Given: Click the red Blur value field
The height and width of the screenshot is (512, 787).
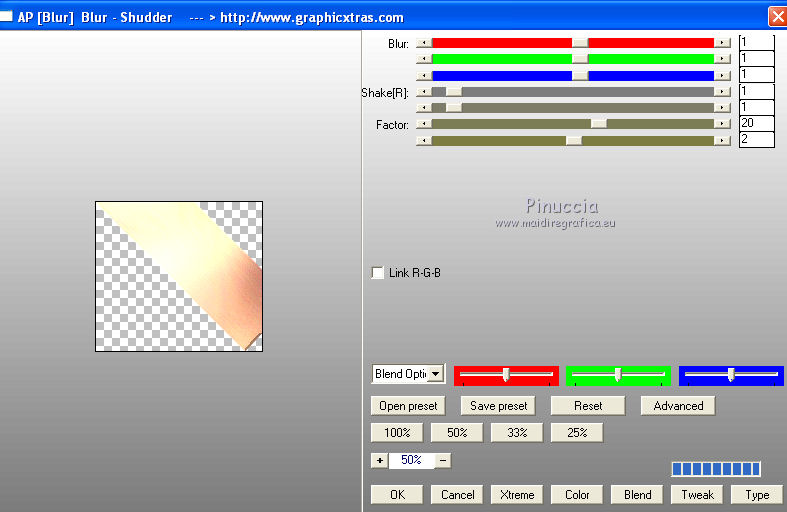Looking at the screenshot, I should pos(756,42).
